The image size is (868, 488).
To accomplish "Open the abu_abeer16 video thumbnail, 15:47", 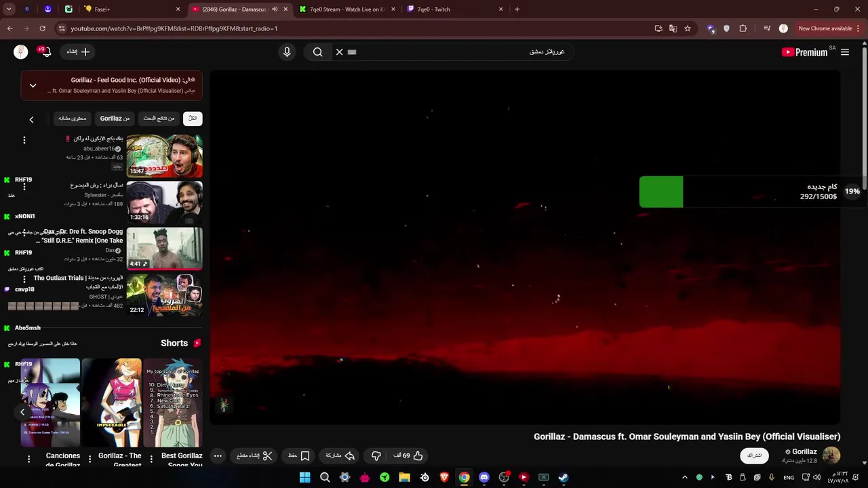I will point(164,155).
